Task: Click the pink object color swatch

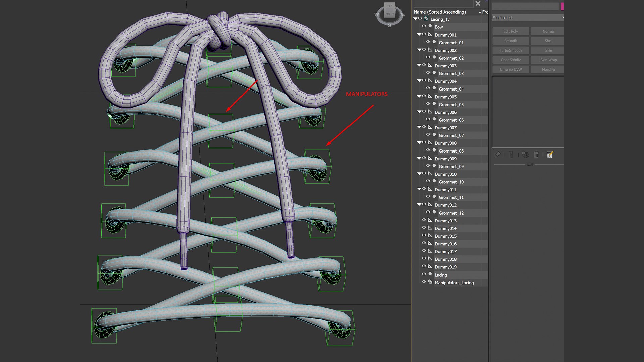Action: click(562, 6)
